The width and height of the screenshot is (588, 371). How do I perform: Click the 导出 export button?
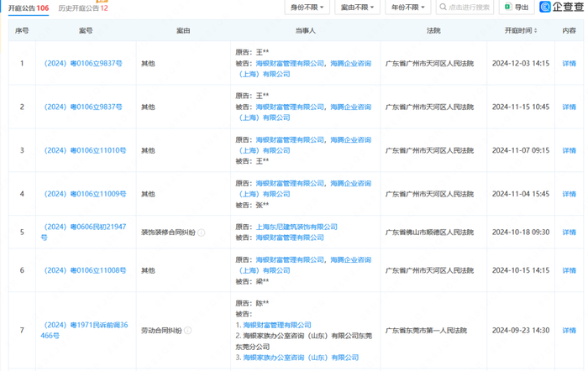point(517,8)
